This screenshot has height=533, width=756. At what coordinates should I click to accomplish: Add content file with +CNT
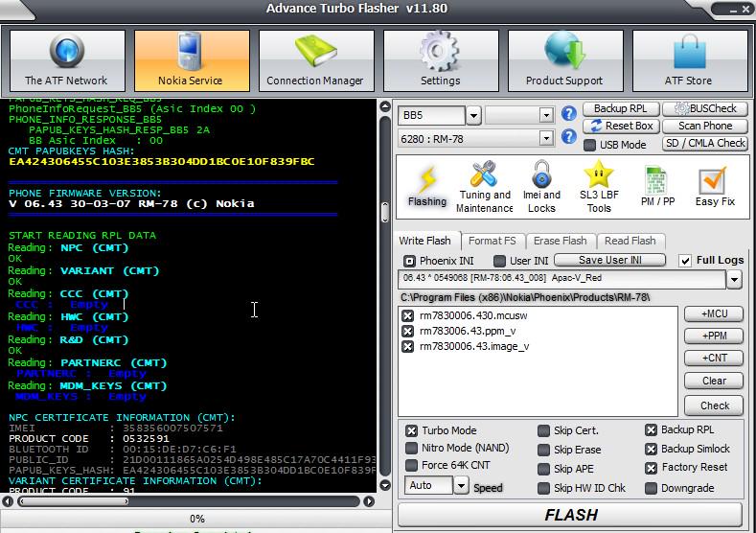(x=714, y=358)
